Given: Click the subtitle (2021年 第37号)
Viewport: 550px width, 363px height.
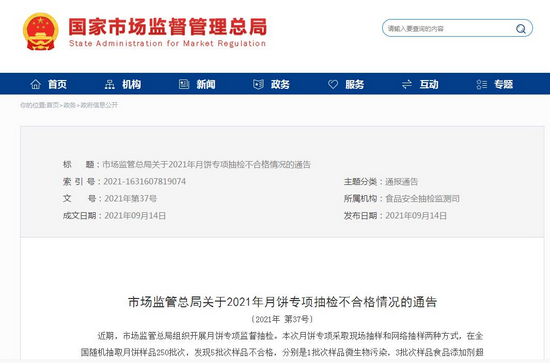Looking at the screenshot, I should tap(282, 319).
